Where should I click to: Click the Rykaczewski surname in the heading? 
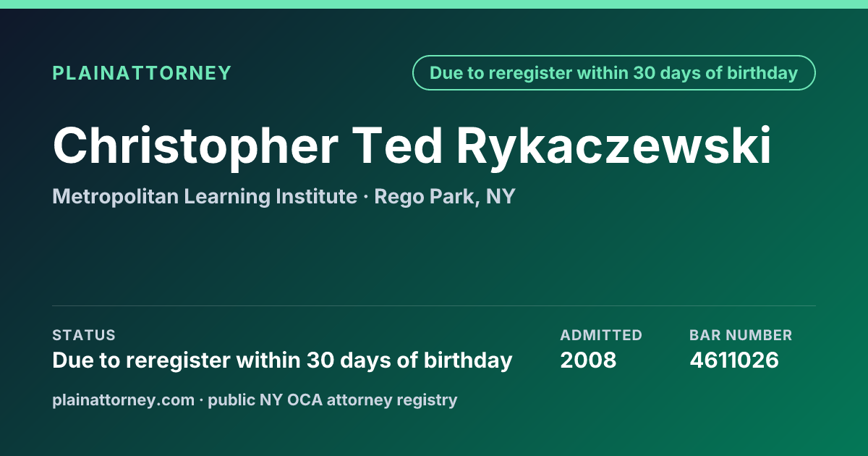(614, 147)
